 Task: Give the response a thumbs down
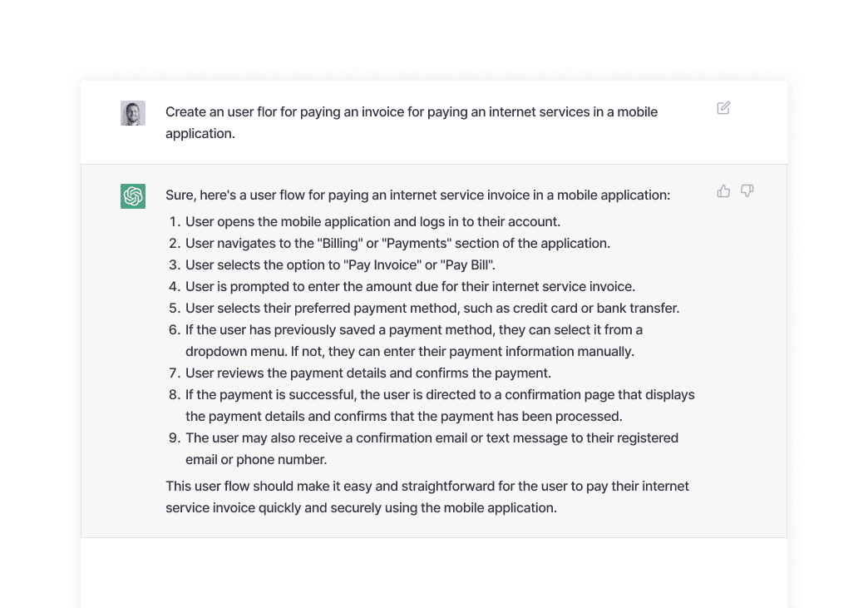(747, 191)
